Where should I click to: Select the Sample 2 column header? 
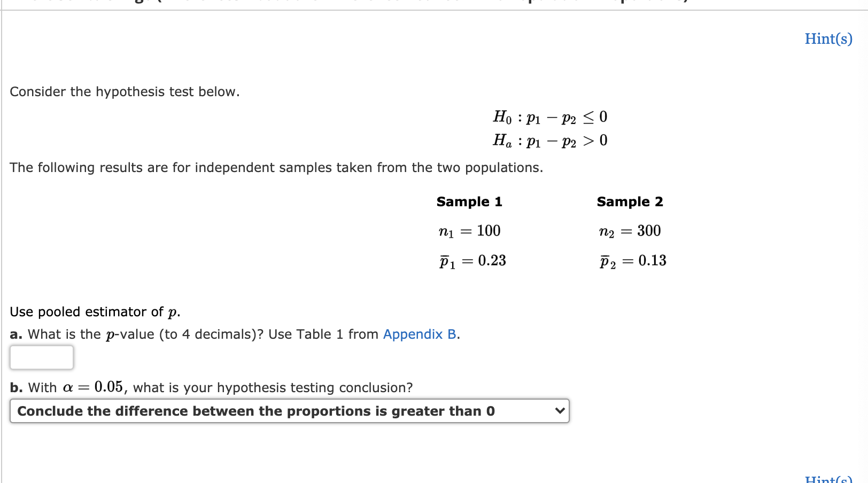pyautogui.click(x=631, y=202)
